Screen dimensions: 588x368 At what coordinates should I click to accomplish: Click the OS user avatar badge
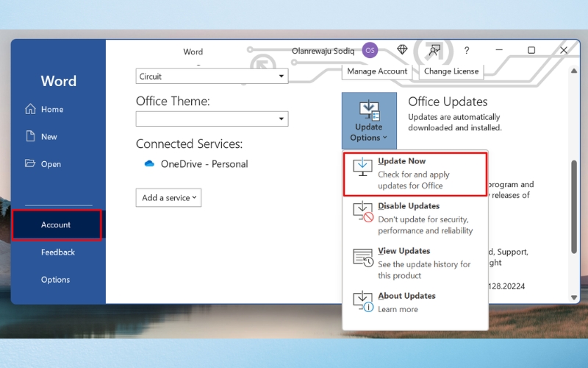tap(370, 50)
